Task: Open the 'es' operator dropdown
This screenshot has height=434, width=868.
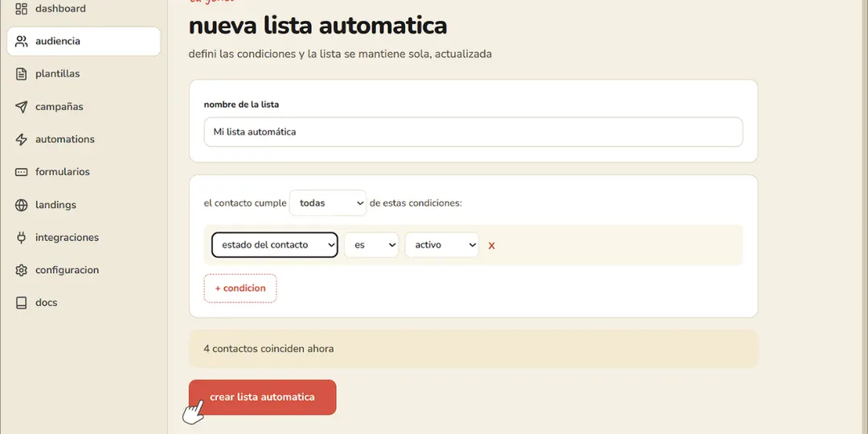Action: tap(371, 244)
